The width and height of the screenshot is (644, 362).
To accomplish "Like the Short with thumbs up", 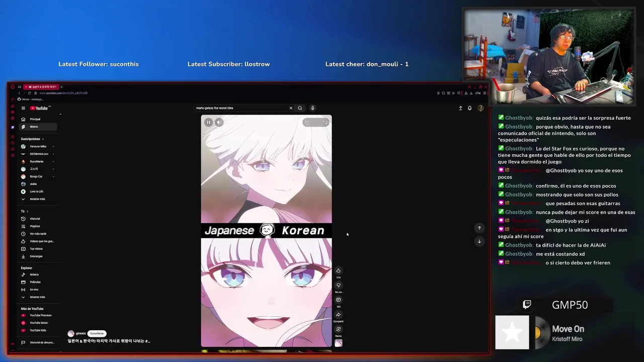I will click(338, 270).
